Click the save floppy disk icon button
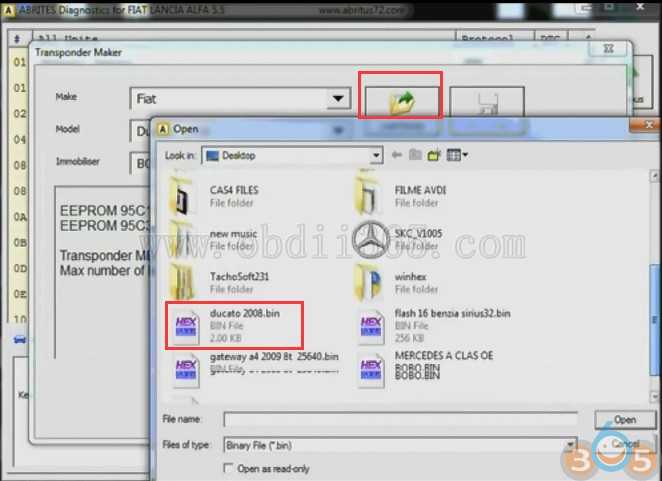This screenshot has width=662, height=481. [487, 102]
